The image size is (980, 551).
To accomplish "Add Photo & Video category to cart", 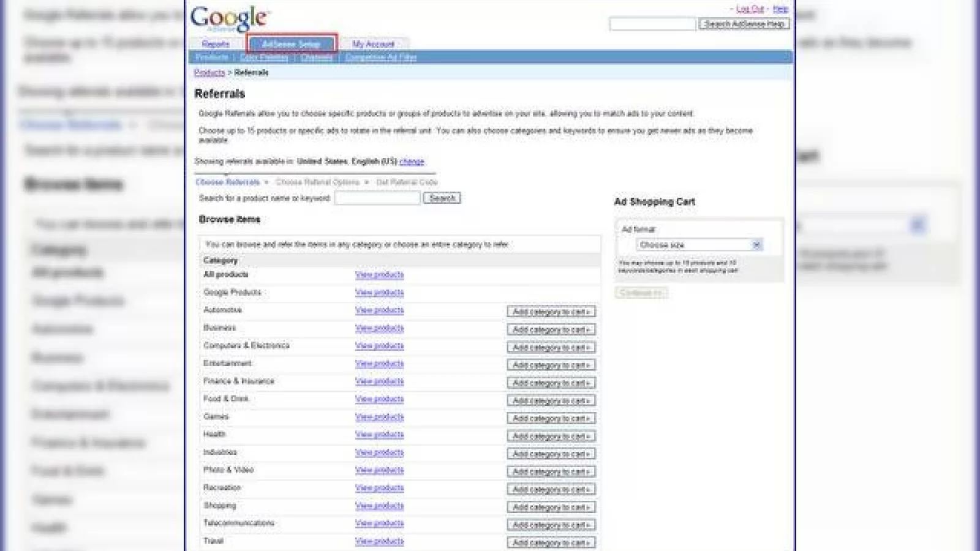I will (x=551, y=472).
